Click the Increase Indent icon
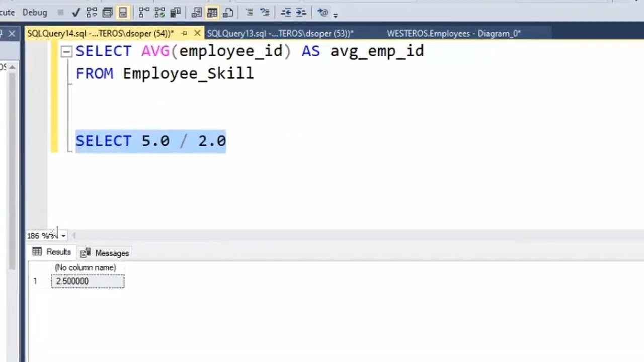Viewport: 644px width, 362px height. click(x=301, y=12)
